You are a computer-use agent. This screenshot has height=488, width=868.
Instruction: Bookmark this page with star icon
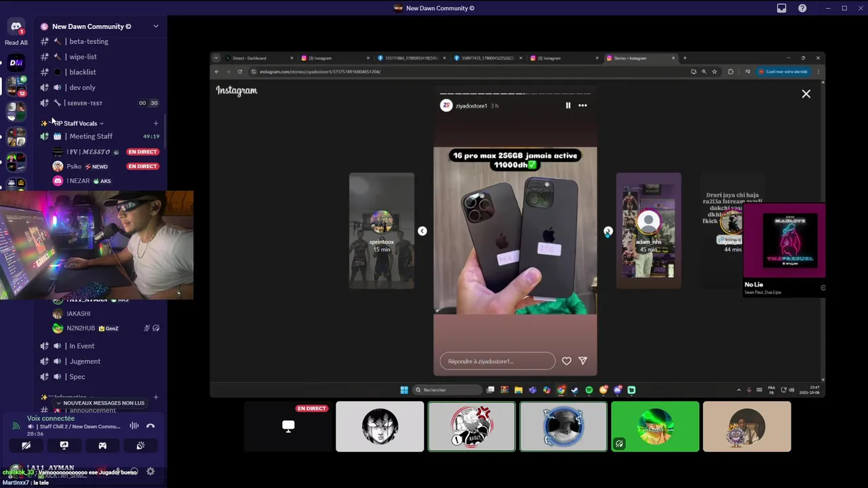714,71
